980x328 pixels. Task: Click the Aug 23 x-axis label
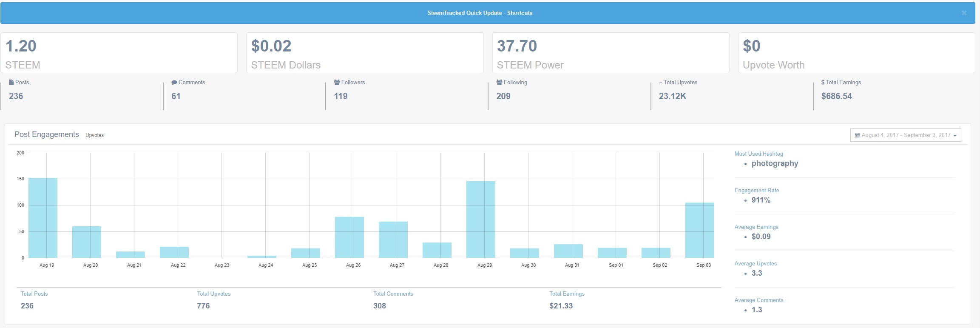point(222,265)
